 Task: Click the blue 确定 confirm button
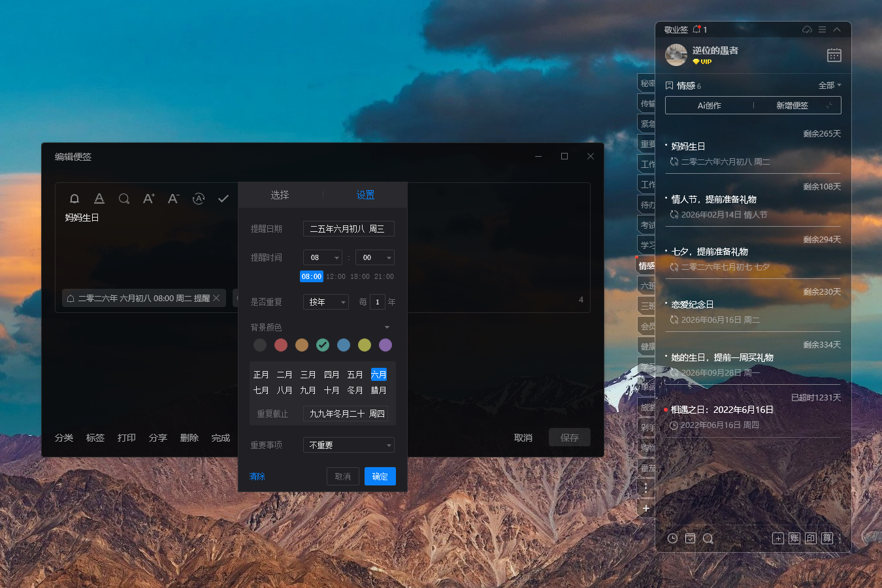coord(380,476)
